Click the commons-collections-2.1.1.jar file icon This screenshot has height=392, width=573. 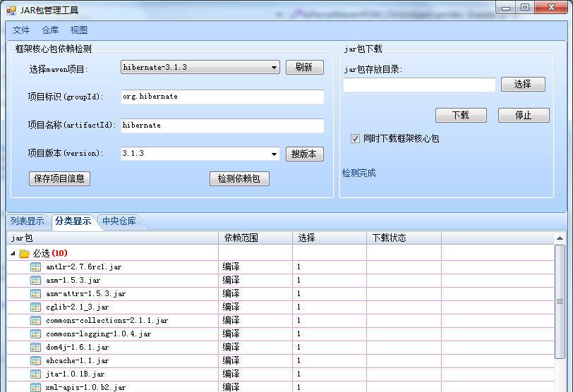(x=35, y=321)
